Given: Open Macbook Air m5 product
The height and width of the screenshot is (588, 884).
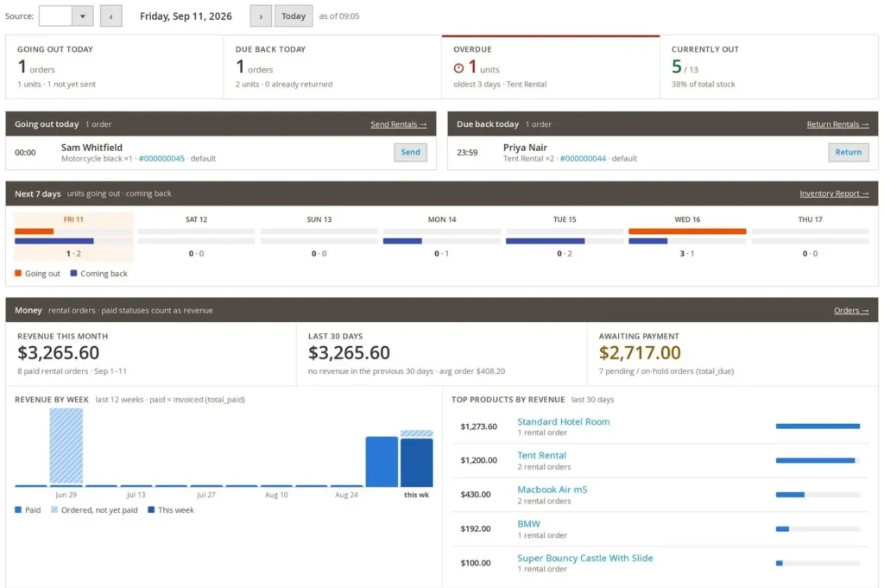Looking at the screenshot, I should pos(552,490).
